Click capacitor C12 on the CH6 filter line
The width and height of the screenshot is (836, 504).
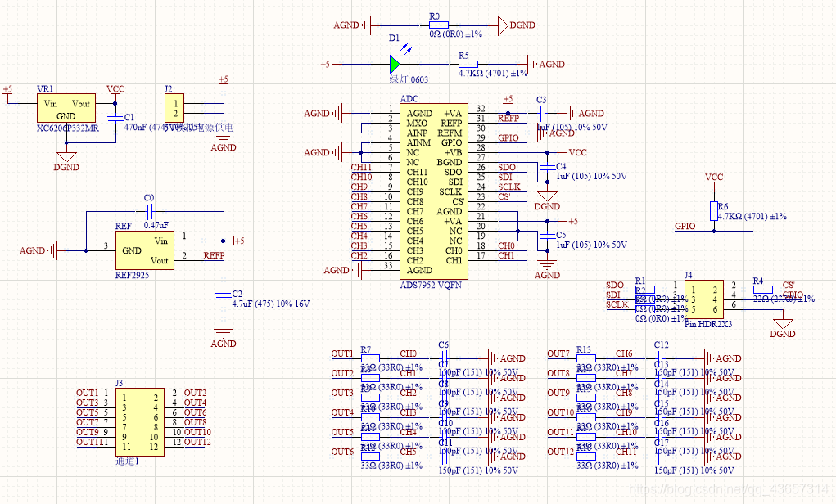[660, 358]
